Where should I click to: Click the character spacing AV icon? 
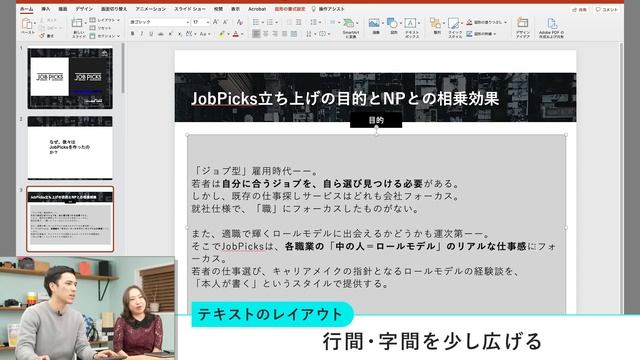[x=189, y=34]
